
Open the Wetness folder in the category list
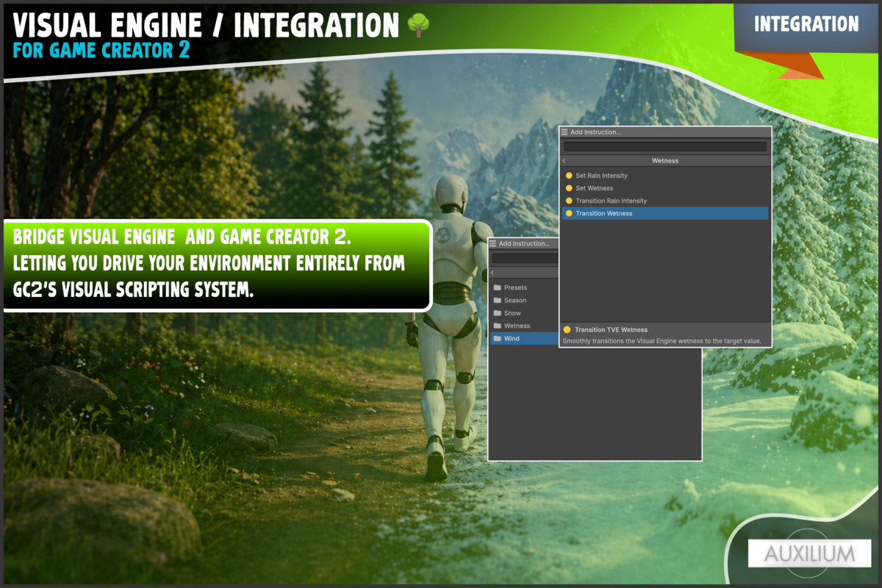525,326
